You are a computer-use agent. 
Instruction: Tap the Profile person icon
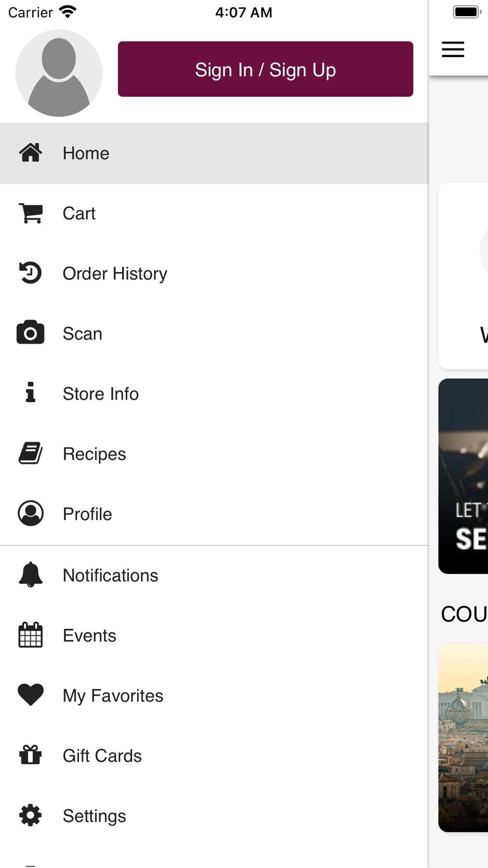point(31,513)
